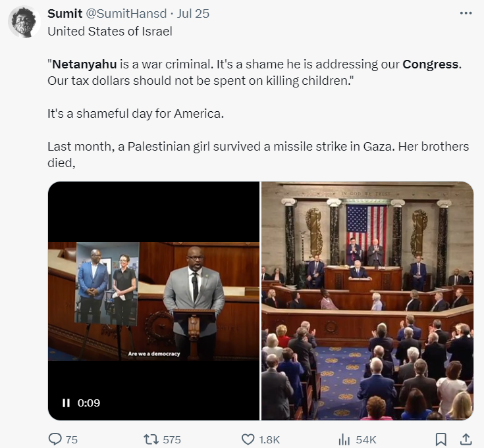Image resolution: width=484 pixels, height=448 pixels.
Task: Click the 575 reposts count
Action: coord(171,439)
